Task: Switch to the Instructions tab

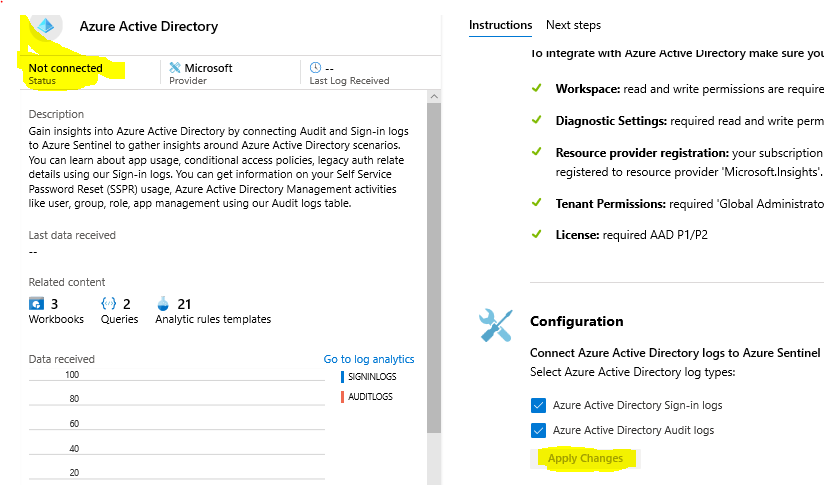Action: point(500,25)
